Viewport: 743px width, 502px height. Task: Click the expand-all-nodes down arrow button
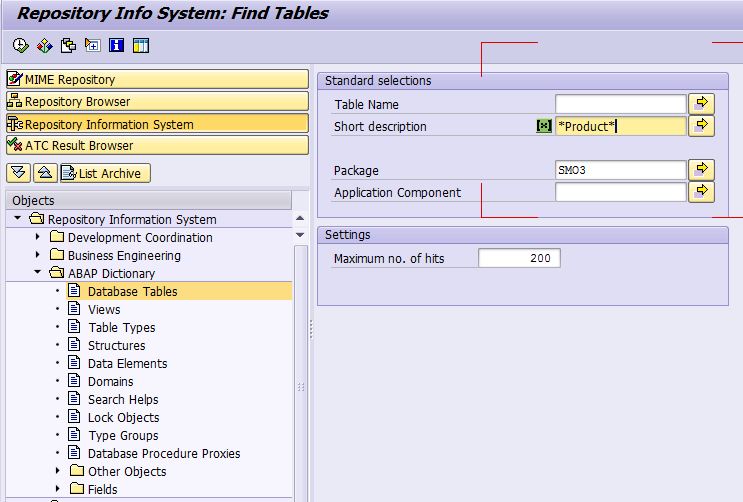(18, 173)
